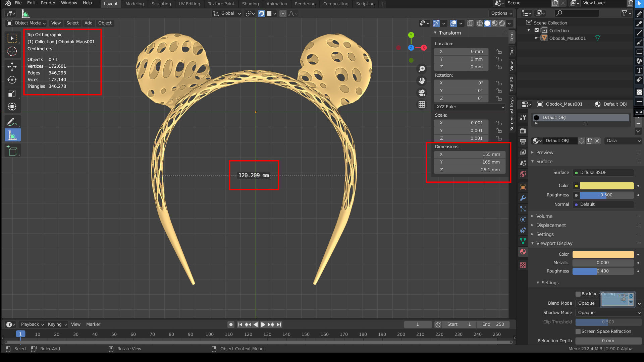Open the Object Mode dropdown
This screenshot has height=362, width=644.
click(x=26, y=23)
